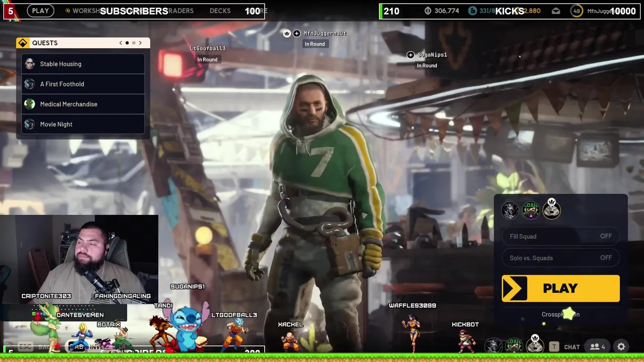Screen dimensions: 644x362
Task: Click the Stable Housing trader portrait icon
Action: [30, 64]
